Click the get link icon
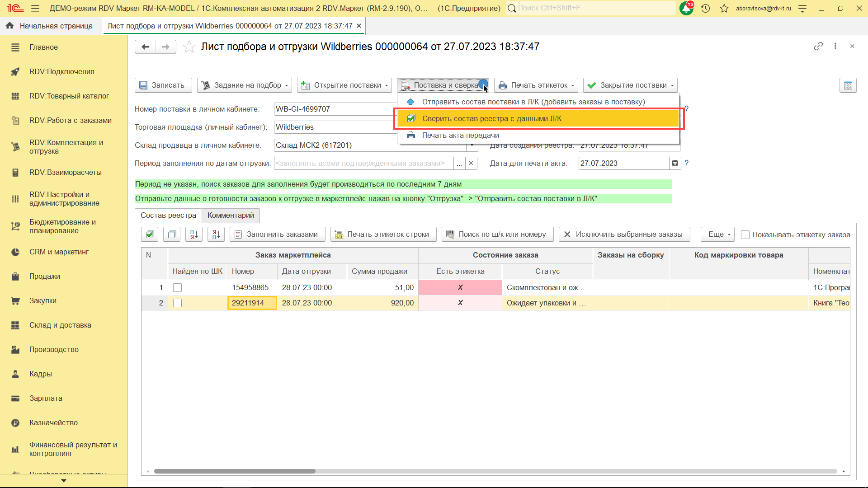This screenshot has width=868, height=488. point(818,46)
